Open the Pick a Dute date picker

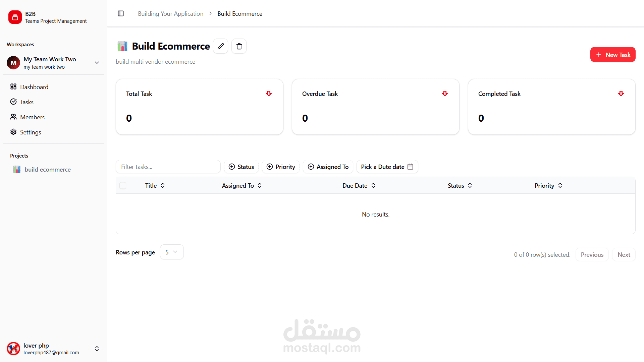point(387,167)
